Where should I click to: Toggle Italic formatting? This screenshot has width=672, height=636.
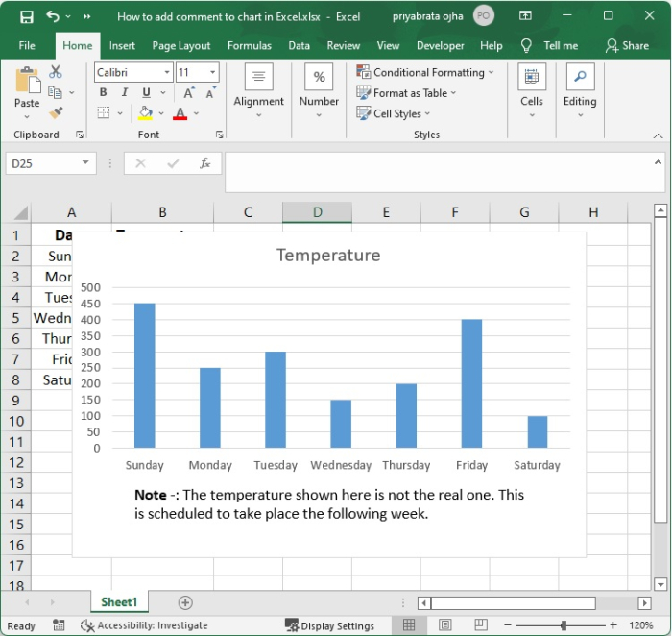[125, 93]
